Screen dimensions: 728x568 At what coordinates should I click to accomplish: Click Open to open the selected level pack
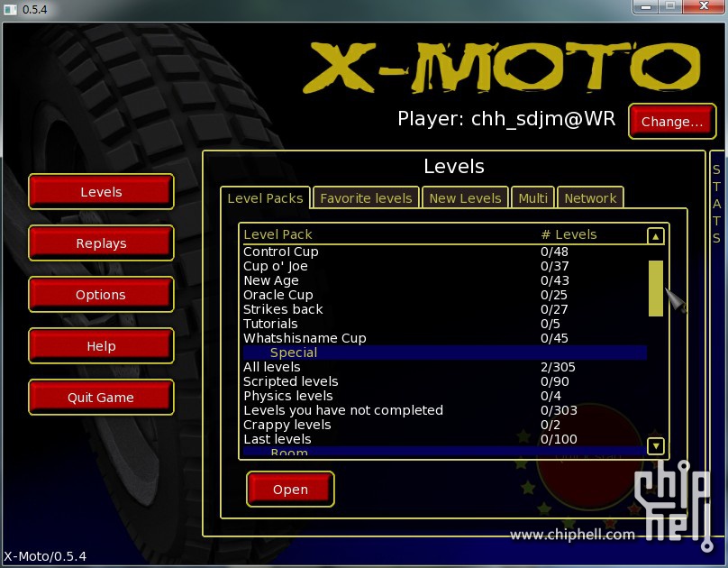tap(290, 489)
